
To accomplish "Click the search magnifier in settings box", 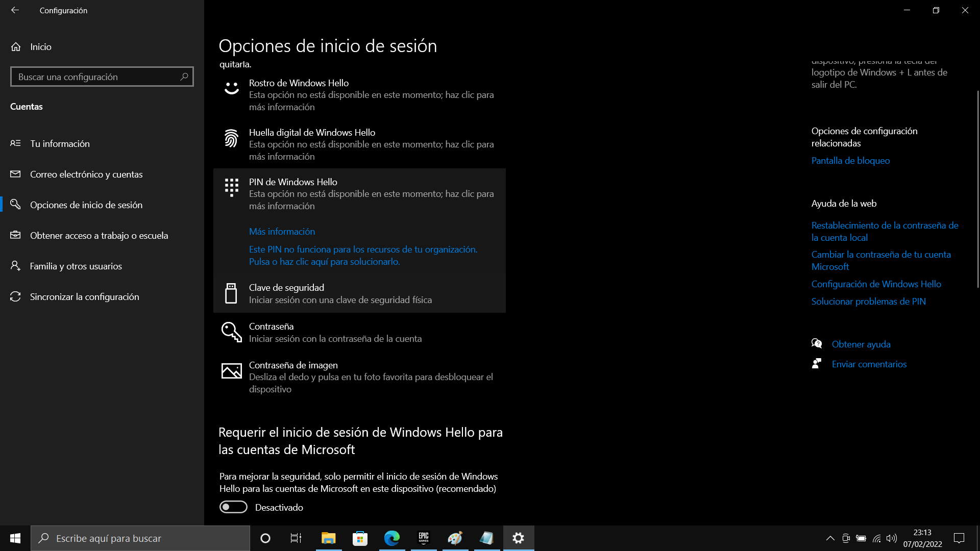I will point(184,77).
